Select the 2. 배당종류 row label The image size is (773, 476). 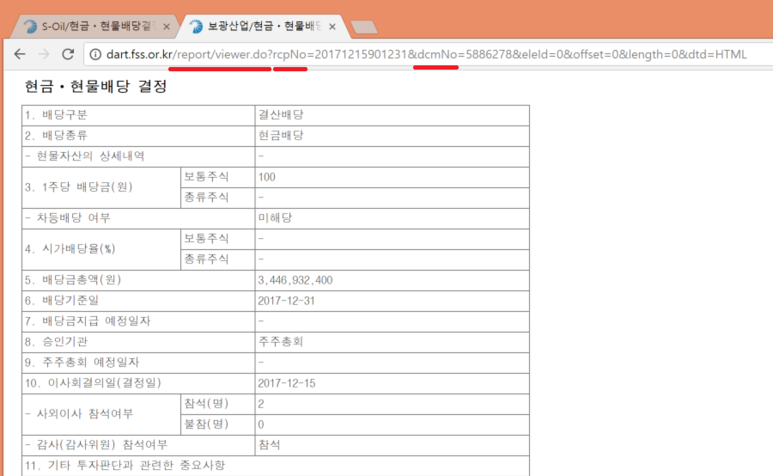[56, 136]
